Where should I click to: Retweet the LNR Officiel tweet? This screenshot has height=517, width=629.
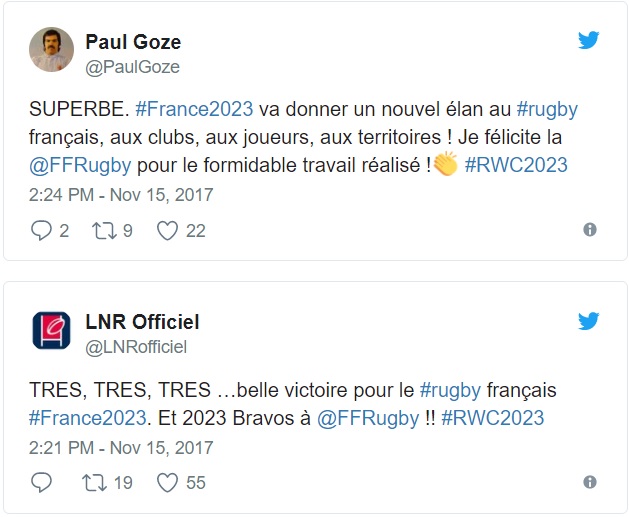pyautogui.click(x=95, y=482)
